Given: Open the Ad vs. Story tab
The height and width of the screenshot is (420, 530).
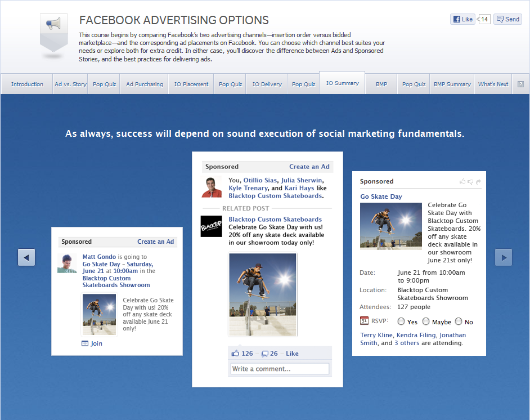Looking at the screenshot, I should click(x=70, y=84).
